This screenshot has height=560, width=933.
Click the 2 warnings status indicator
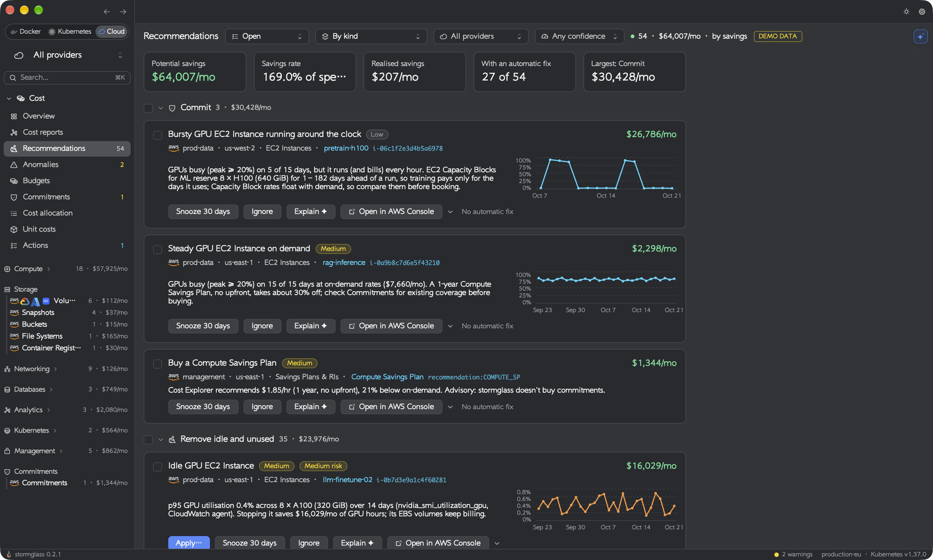click(x=793, y=554)
